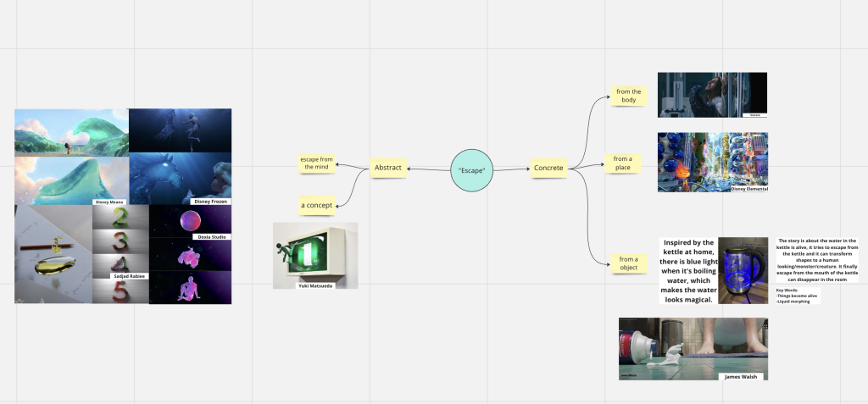
Task: Click the "Disney Frozen" caption label
Action: pos(211,202)
